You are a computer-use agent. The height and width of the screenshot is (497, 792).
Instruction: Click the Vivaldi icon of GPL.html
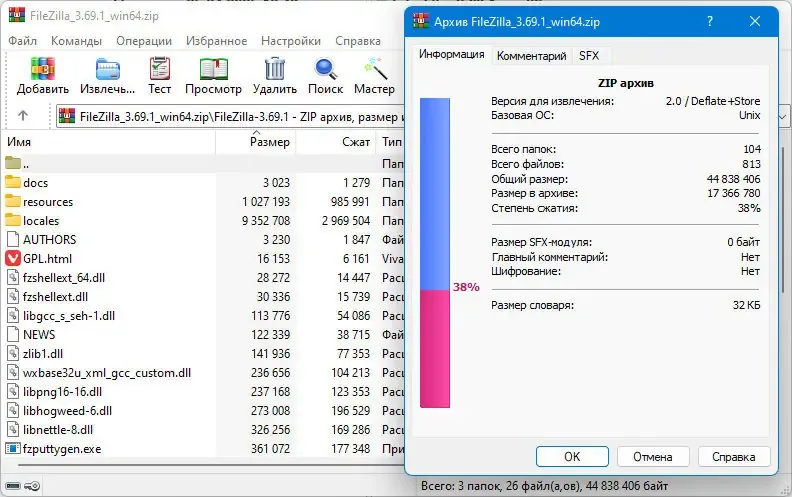coord(13,258)
